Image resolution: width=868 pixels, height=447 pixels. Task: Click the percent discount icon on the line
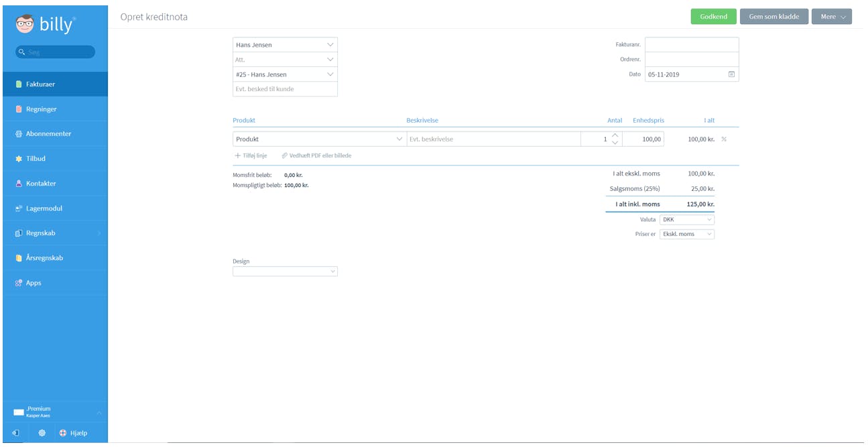pos(724,139)
